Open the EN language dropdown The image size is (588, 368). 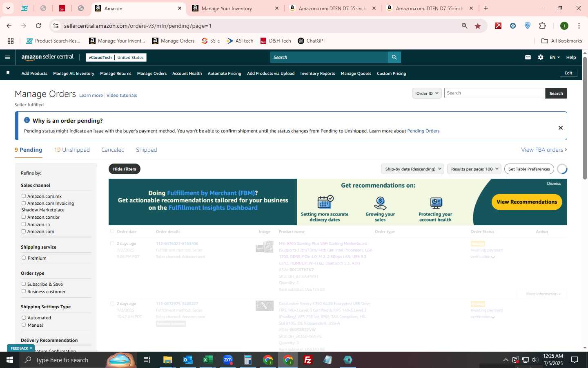[x=555, y=57]
